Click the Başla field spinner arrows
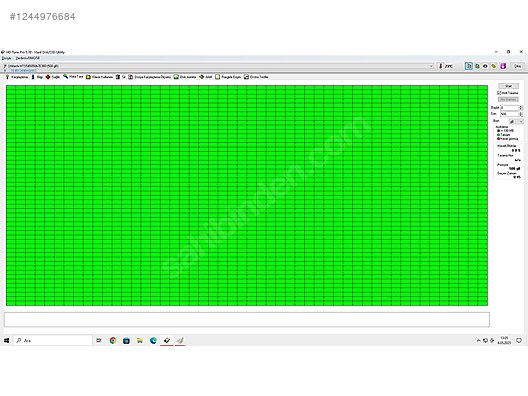The image size is (528, 396). pos(521,108)
